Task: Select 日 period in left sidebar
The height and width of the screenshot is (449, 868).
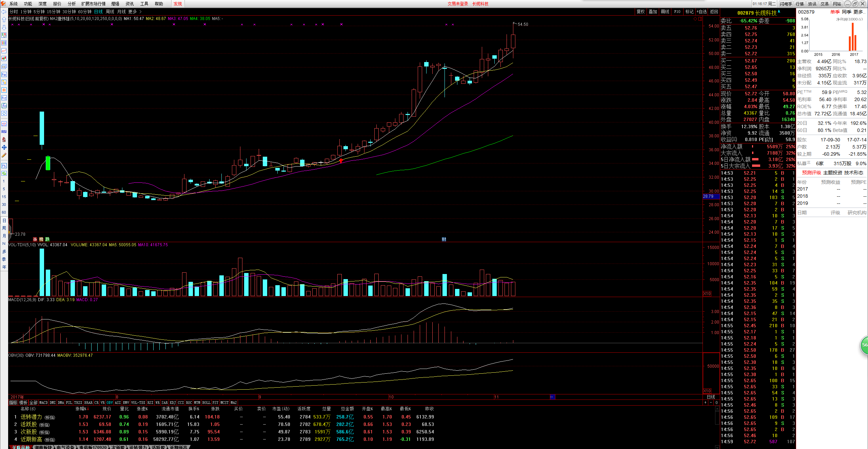Action: tap(4, 220)
